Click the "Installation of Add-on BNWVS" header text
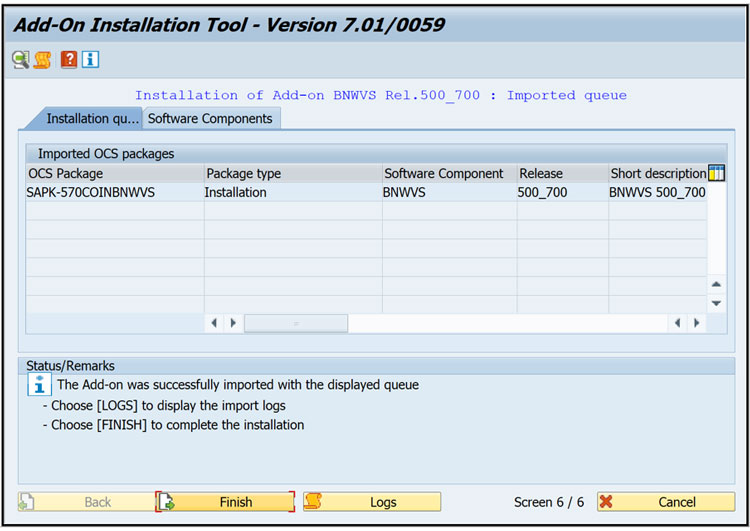 click(381, 95)
